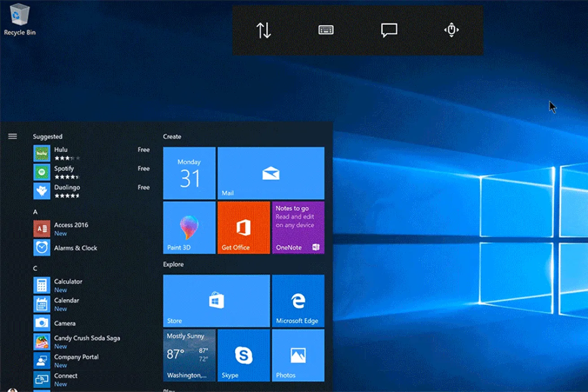588x392 pixels.
Task: Click the Monday 31 calendar tile
Action: pos(189,173)
